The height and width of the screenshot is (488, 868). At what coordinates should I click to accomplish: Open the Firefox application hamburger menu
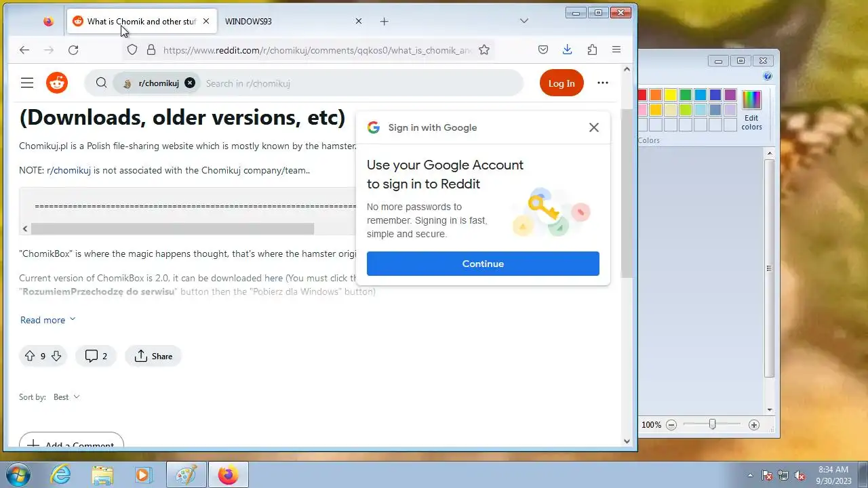[x=616, y=49]
